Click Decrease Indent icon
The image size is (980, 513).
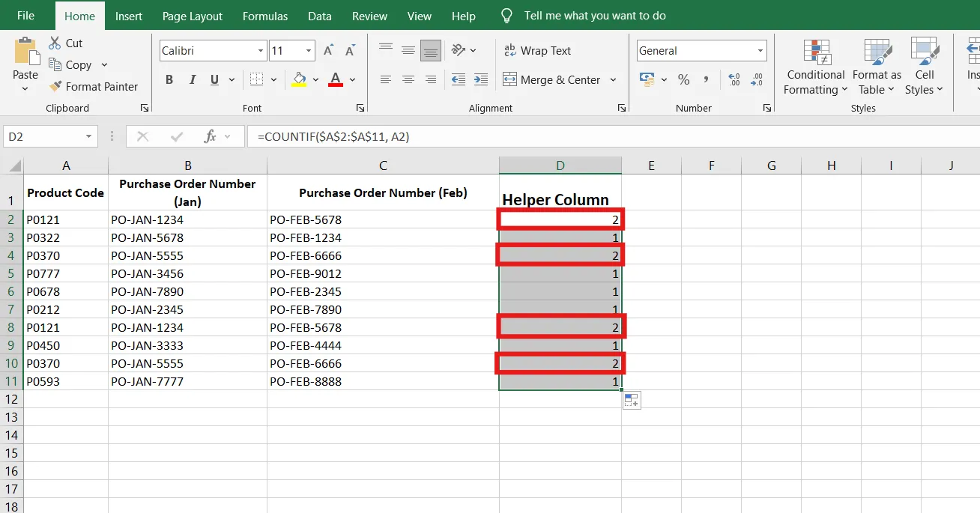[459, 79]
